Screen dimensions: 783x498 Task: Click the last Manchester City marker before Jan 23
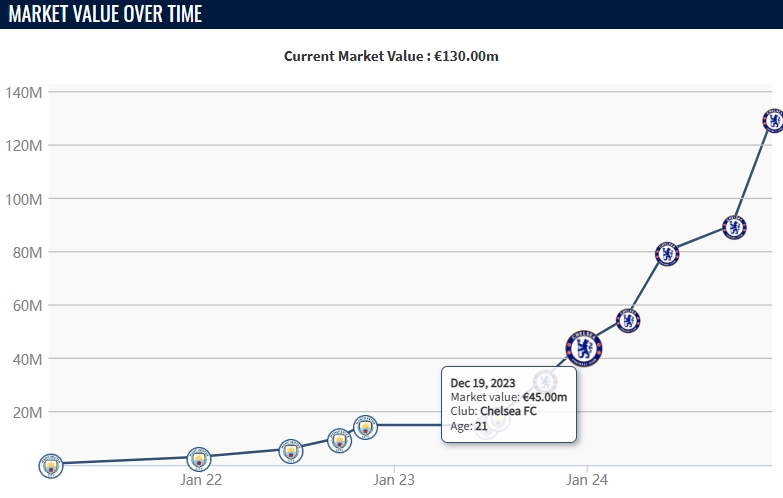click(365, 427)
